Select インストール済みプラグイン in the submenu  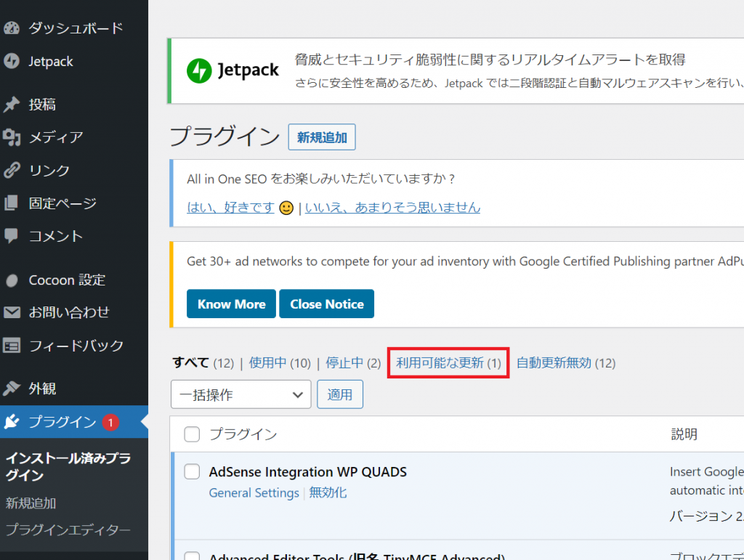point(68,466)
